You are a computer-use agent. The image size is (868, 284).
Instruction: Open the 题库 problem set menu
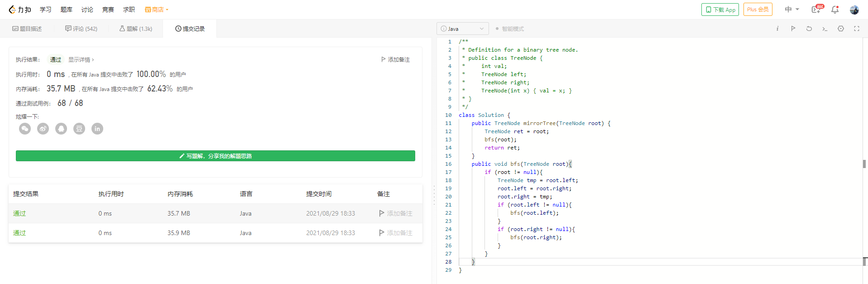[67, 10]
